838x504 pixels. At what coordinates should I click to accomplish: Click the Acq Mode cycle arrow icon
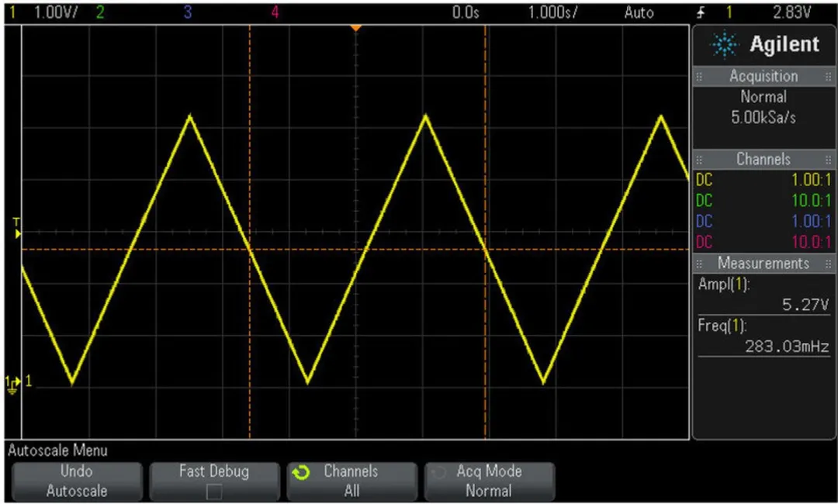coord(438,472)
